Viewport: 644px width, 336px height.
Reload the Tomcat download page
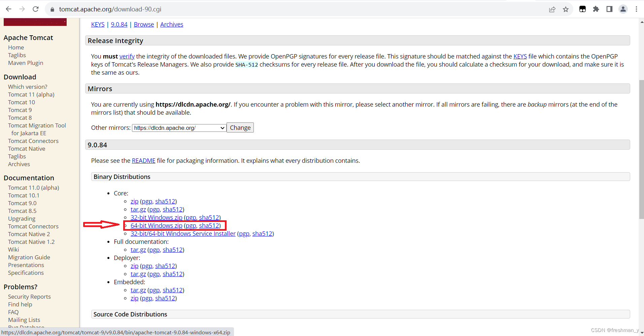[x=36, y=9]
